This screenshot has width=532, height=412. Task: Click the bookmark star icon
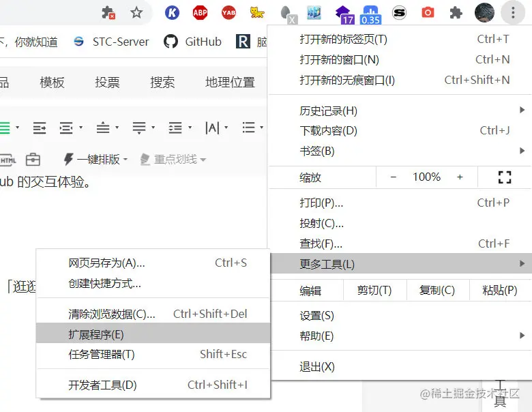[x=136, y=13]
